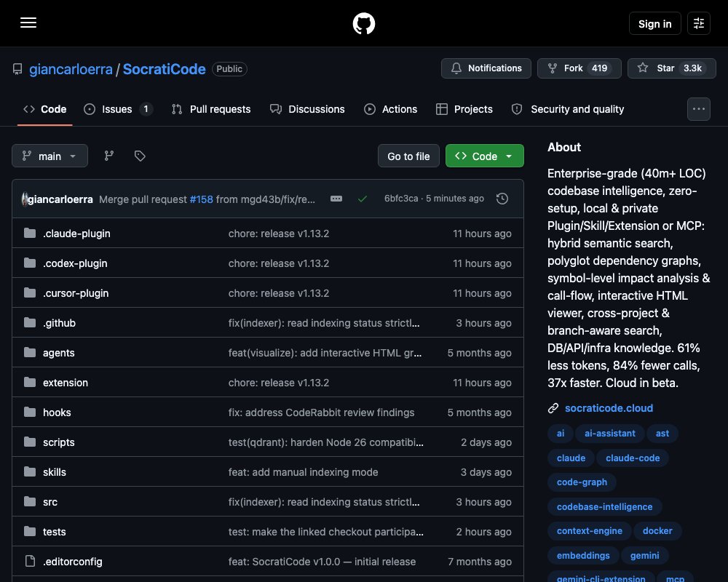
Task: Open commit 6bfc3ca link
Action: coord(401,199)
